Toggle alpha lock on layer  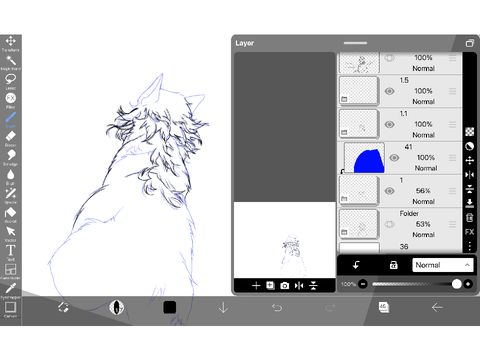tap(394, 265)
